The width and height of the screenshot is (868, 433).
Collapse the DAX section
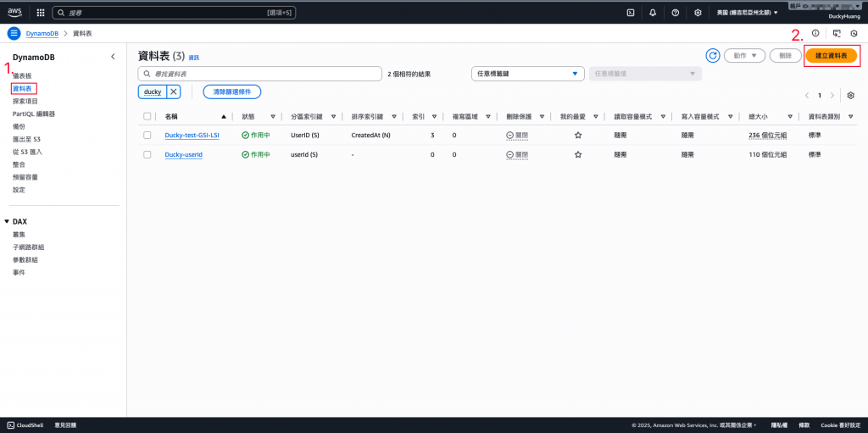point(7,221)
